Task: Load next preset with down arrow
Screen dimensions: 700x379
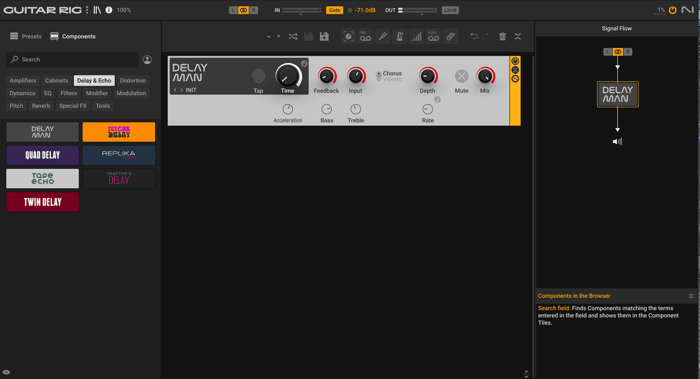Action: tap(279, 37)
